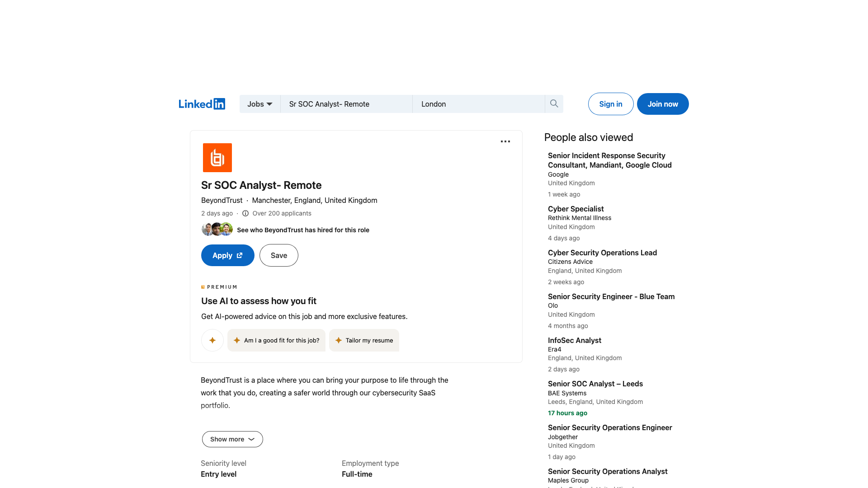Open 'See who BeyondTrust has hired' link
The width and height of the screenshot is (868, 488).
pyautogui.click(x=303, y=230)
